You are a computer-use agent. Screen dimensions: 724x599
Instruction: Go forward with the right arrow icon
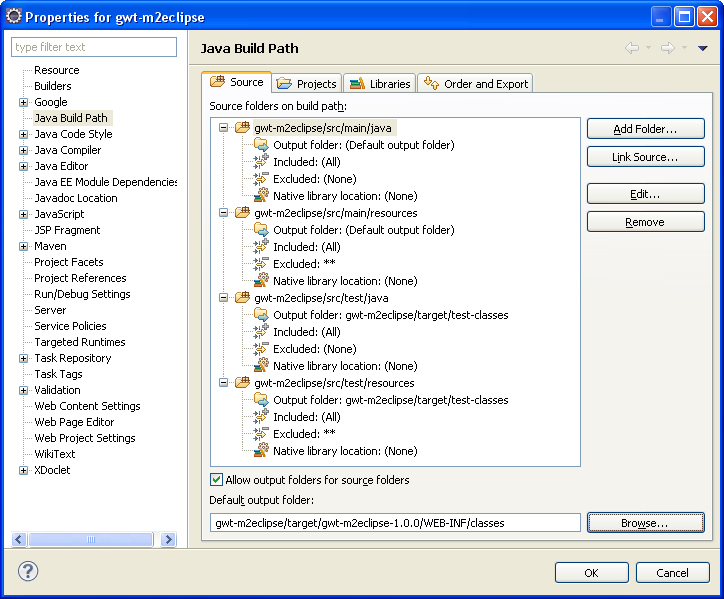click(x=668, y=48)
